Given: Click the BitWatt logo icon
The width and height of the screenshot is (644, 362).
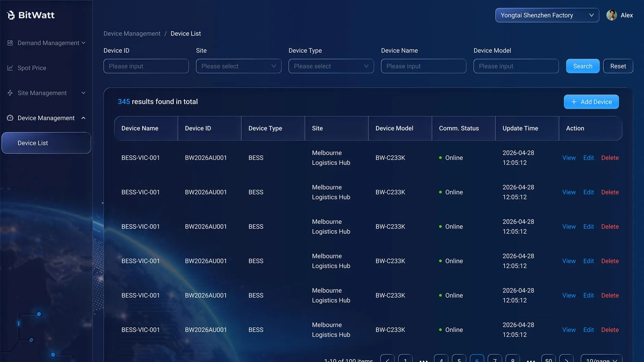Looking at the screenshot, I should (x=11, y=15).
